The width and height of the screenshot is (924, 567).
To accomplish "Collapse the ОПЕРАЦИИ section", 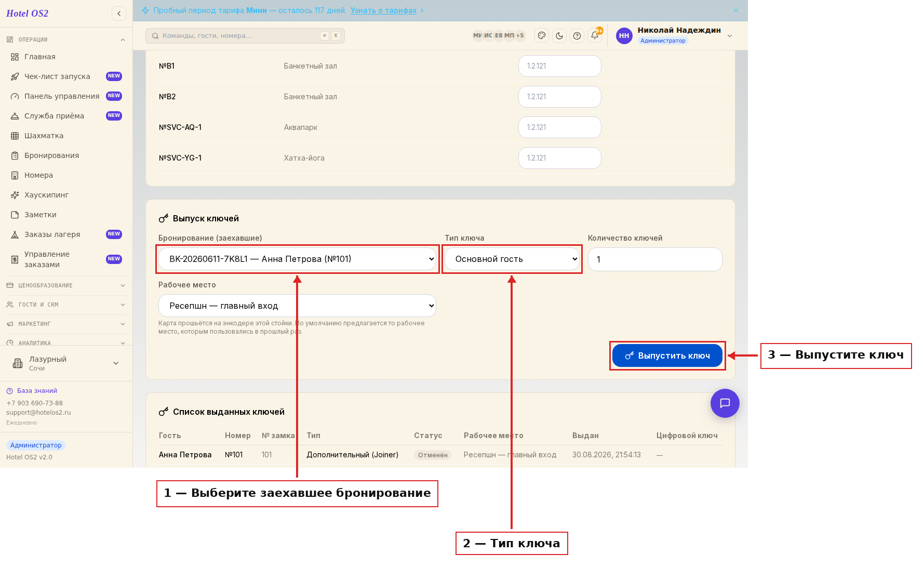I will pyautogui.click(x=66, y=39).
